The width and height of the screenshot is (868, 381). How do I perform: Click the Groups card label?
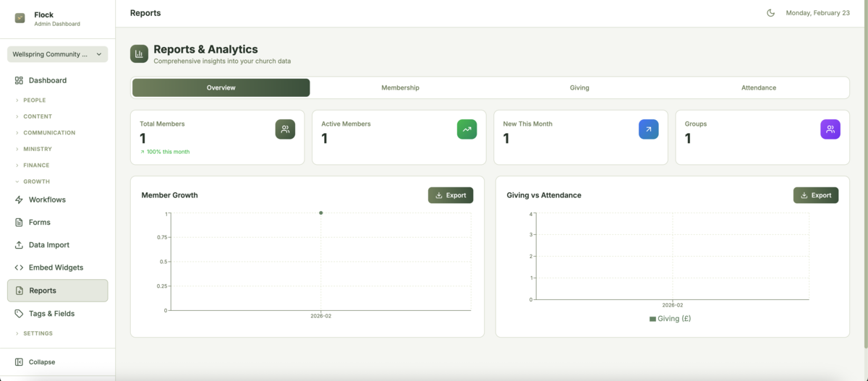tap(696, 124)
